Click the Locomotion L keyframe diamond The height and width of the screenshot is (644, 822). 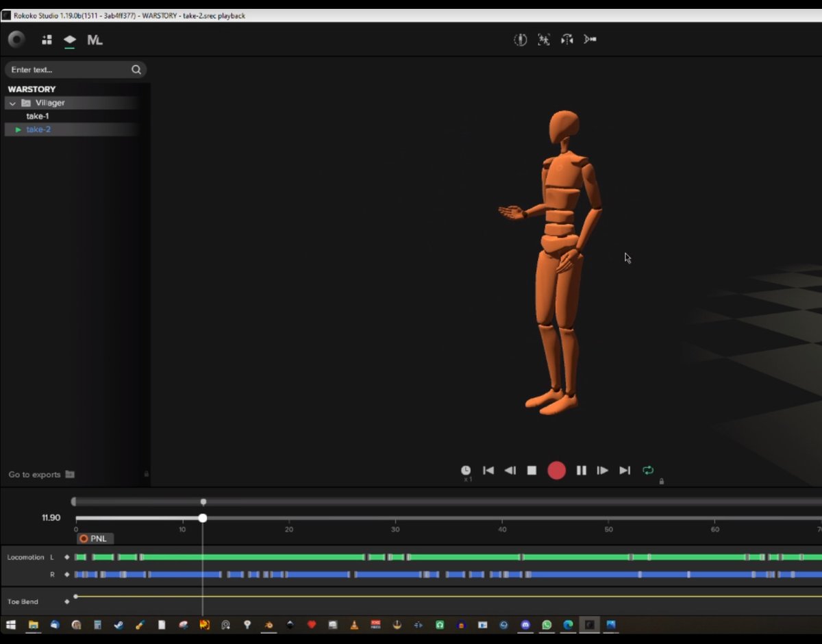[x=67, y=557]
